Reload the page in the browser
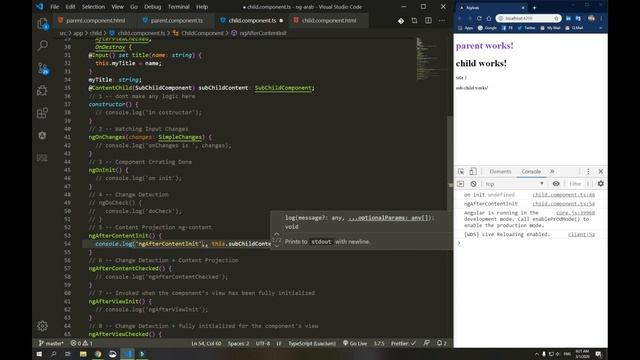Screen dimensions: 640x360 (479, 18)
